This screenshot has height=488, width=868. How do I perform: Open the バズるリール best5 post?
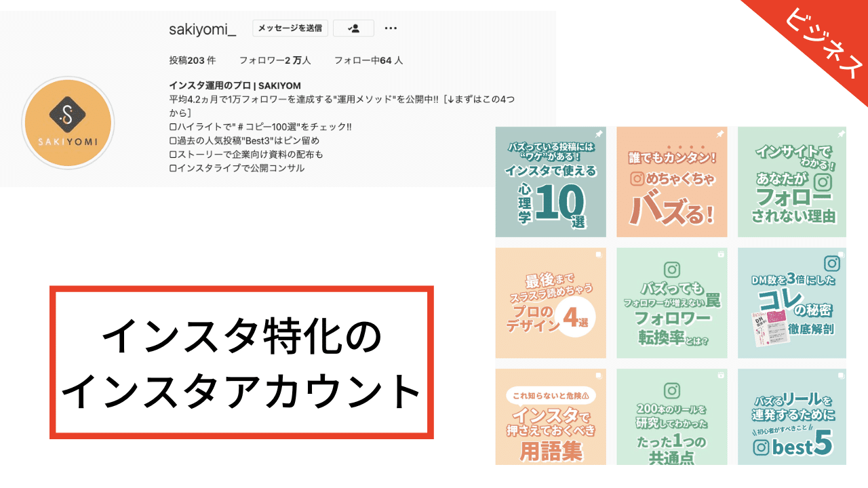coord(792,417)
